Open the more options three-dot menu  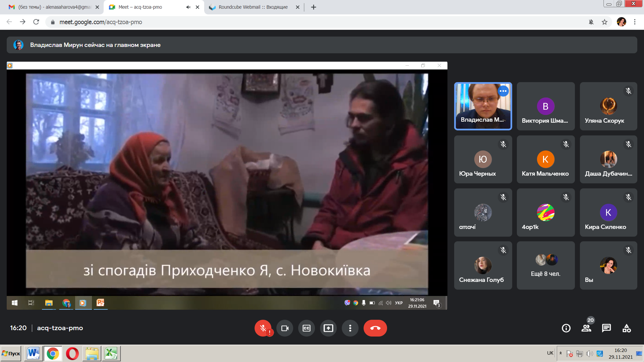pyautogui.click(x=350, y=328)
